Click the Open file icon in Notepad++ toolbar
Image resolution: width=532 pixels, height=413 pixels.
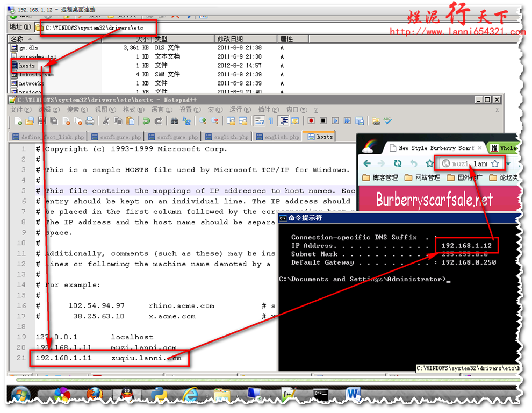30,121
